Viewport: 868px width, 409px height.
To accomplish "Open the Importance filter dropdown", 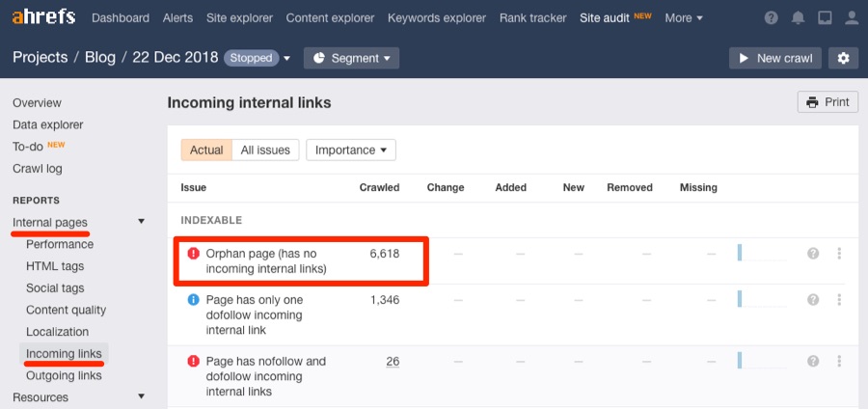I will point(350,150).
